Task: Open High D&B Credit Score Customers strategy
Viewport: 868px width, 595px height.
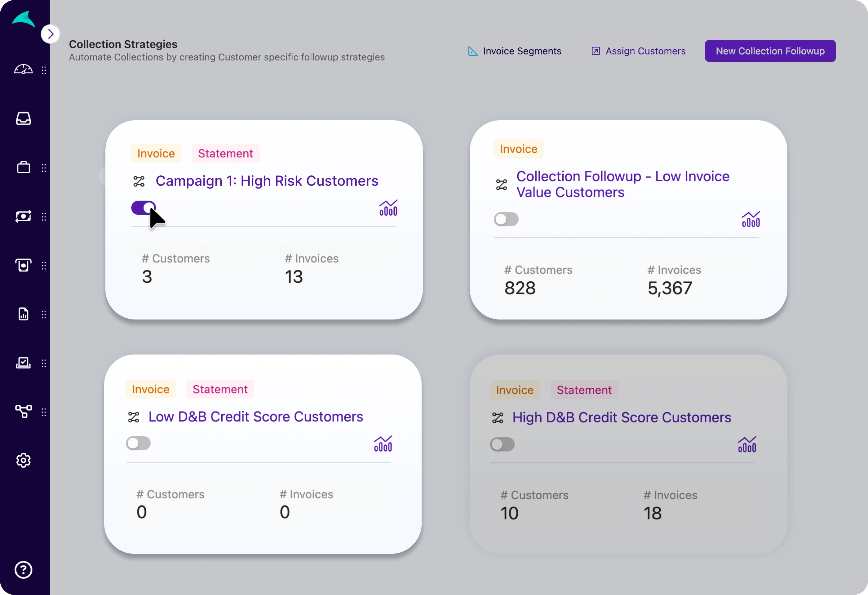Action: pos(621,417)
